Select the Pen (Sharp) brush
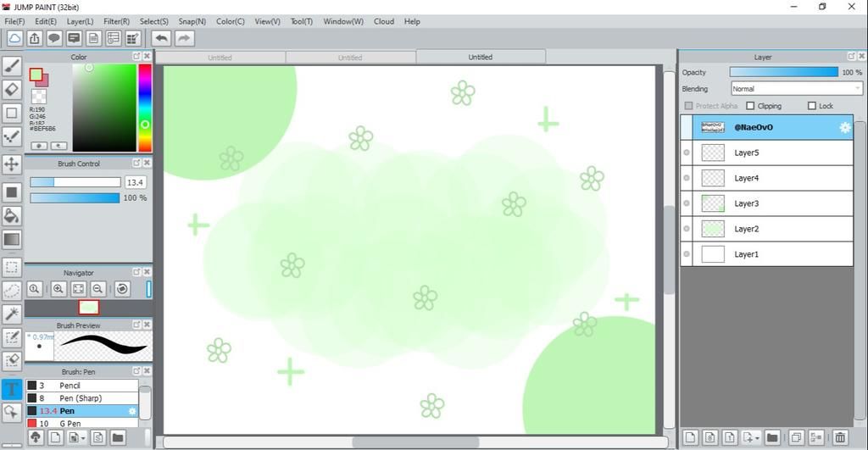This screenshot has height=450, width=868. 82,398
